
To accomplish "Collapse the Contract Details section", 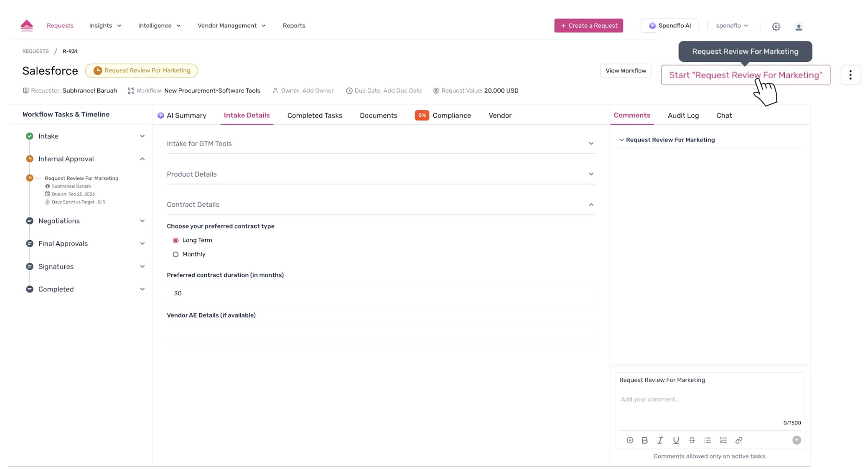I will [x=591, y=205].
